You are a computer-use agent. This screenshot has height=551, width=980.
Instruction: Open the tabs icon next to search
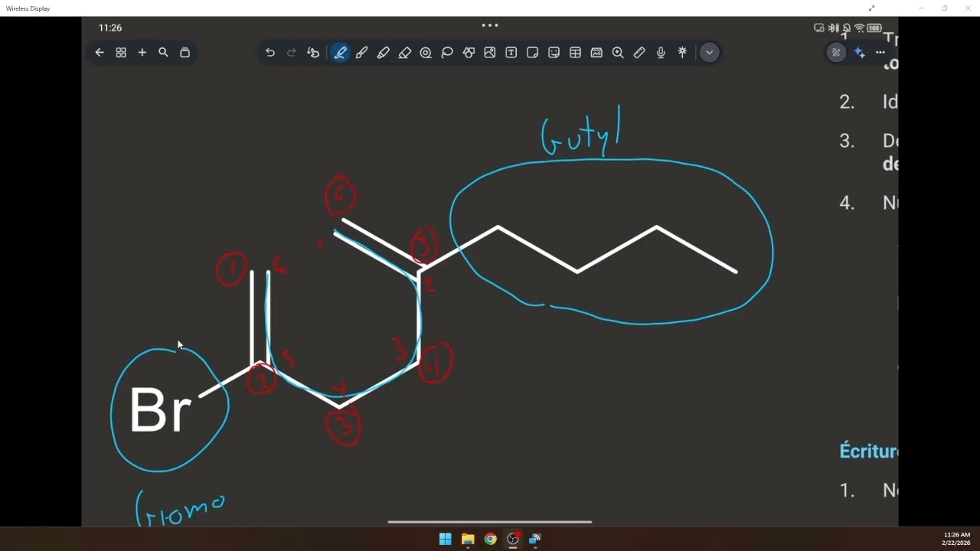185,53
